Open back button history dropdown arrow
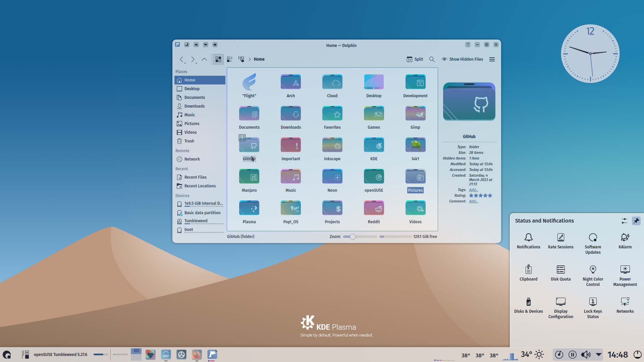644x362 pixels. 185,63
